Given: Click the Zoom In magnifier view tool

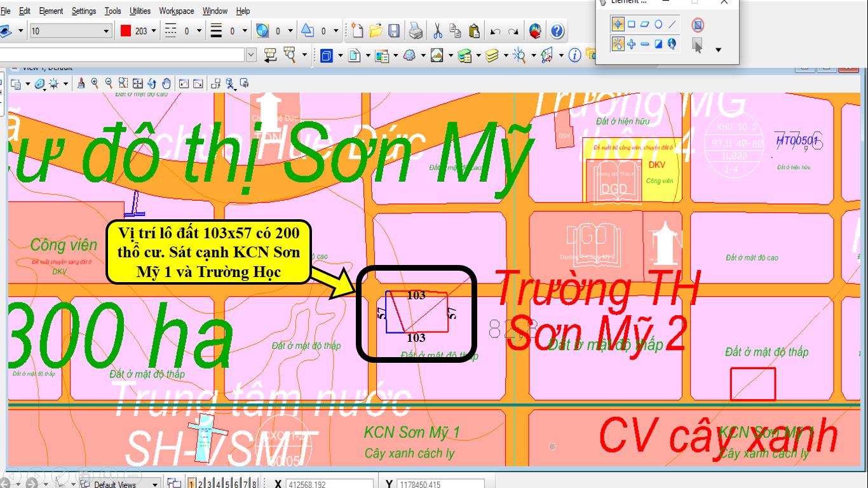Looking at the screenshot, I should point(95,83).
